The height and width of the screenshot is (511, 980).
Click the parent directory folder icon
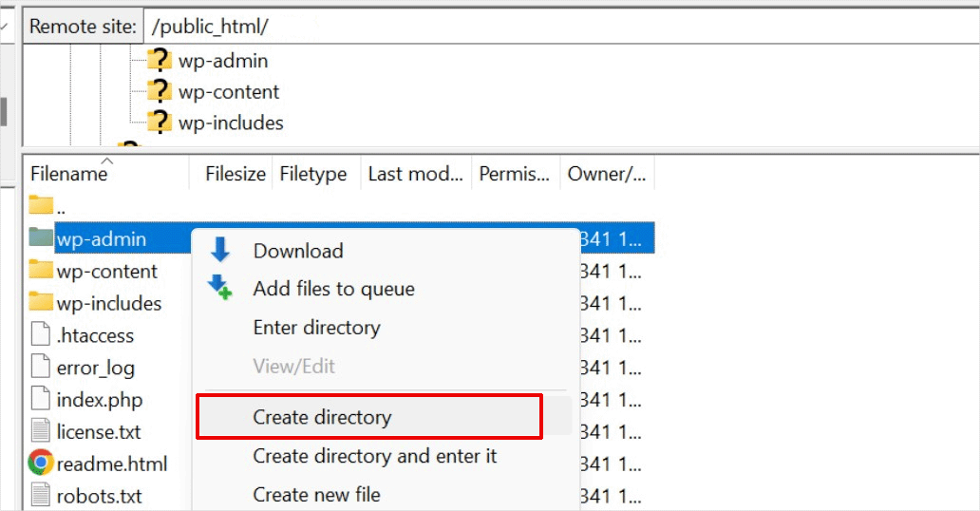tap(41, 205)
